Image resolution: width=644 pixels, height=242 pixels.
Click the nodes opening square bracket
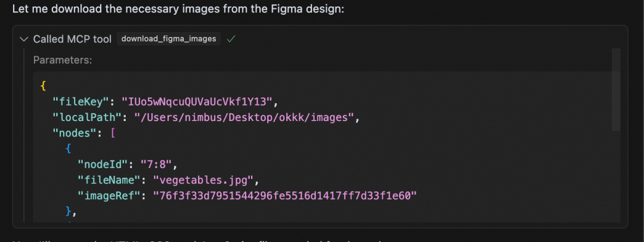pyautogui.click(x=113, y=134)
